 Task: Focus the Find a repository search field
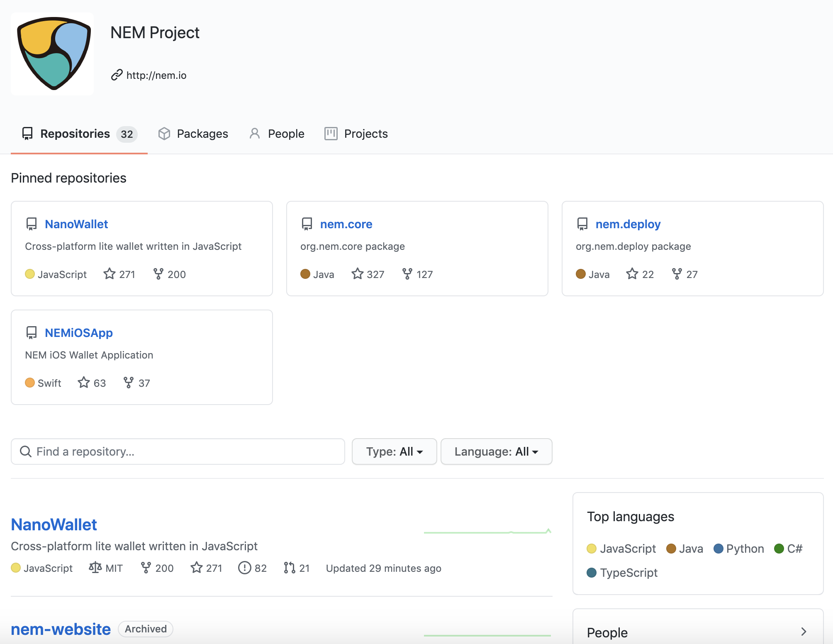(x=178, y=451)
